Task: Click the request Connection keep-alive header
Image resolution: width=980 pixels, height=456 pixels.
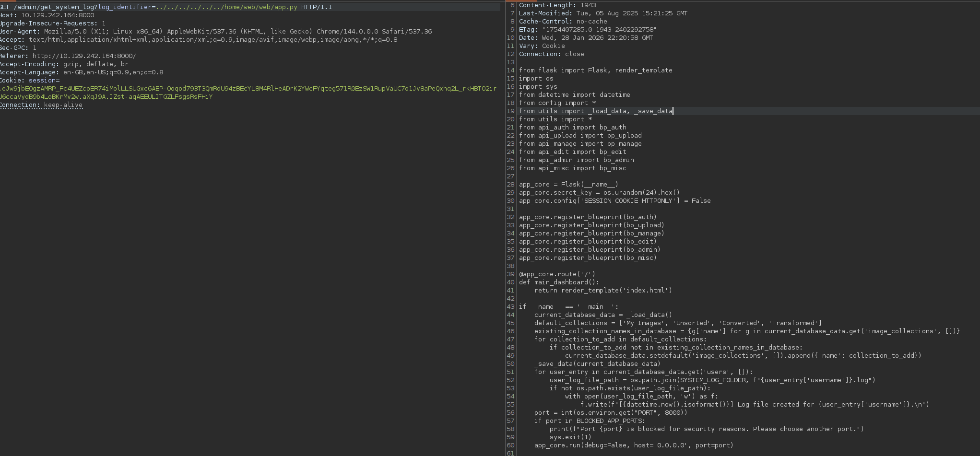Action: (41, 105)
